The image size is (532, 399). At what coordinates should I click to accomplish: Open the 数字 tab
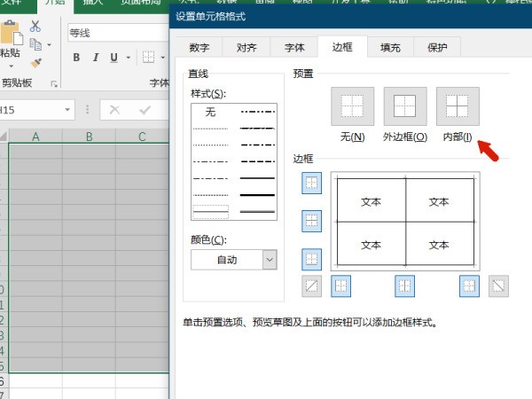(x=199, y=48)
